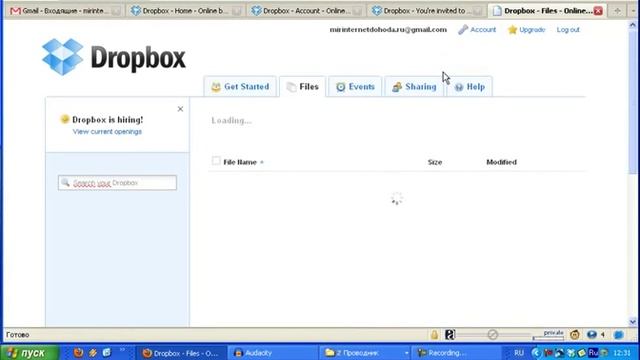
Task: Click the show desktop quick launch icon
Action: [107, 352]
